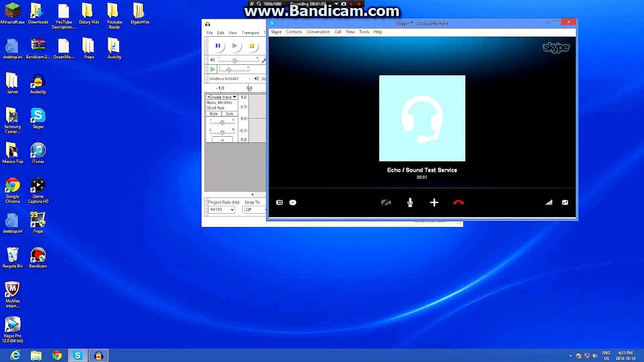Select the Recycle Bin icon
644x362 pixels.
tap(13, 258)
